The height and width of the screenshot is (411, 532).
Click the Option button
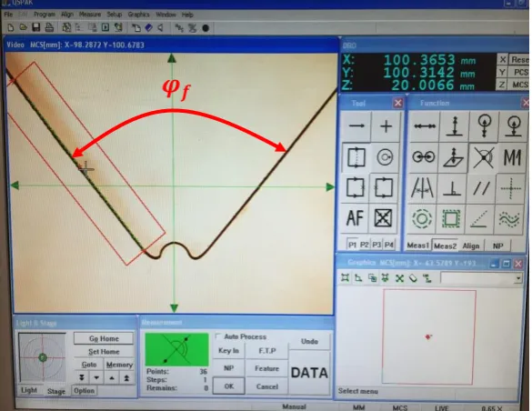pyautogui.click(x=85, y=391)
